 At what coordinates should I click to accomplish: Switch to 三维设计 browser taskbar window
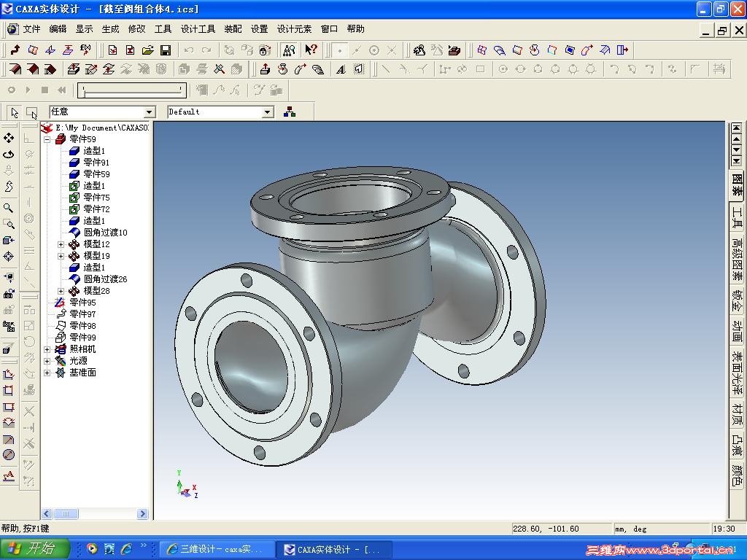point(216,550)
